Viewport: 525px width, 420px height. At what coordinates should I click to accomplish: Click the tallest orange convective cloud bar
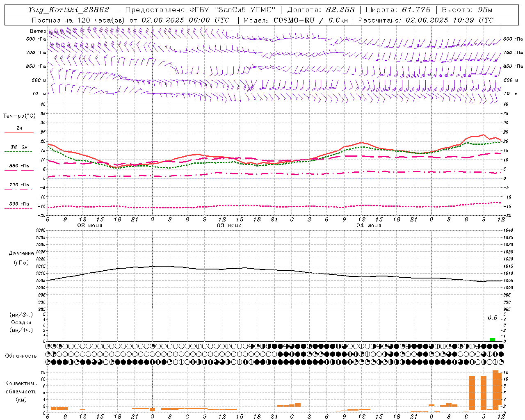495,390
